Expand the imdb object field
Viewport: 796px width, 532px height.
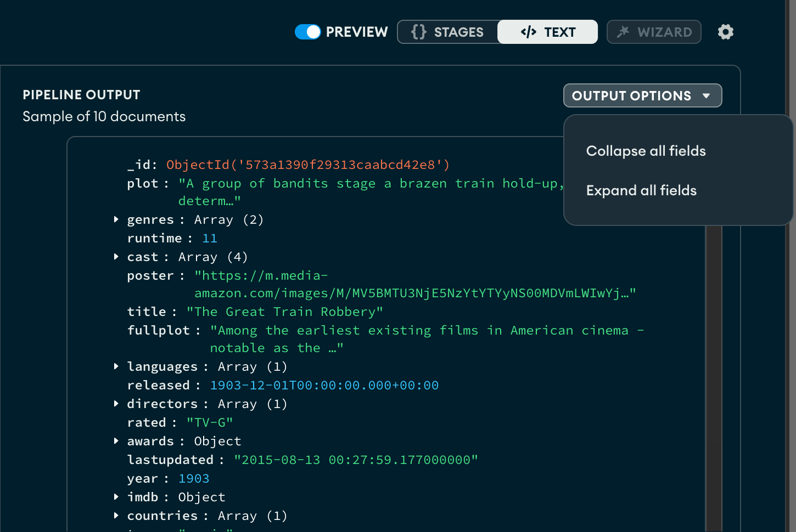[116, 496]
